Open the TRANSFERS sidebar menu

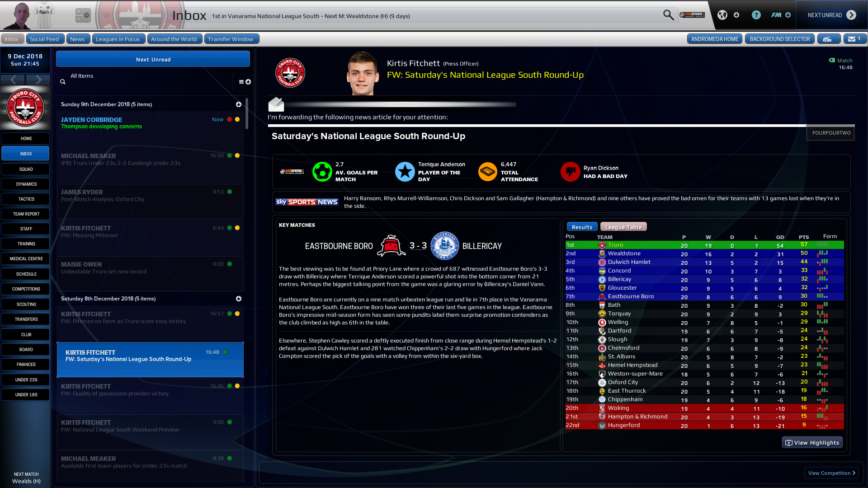point(26,319)
